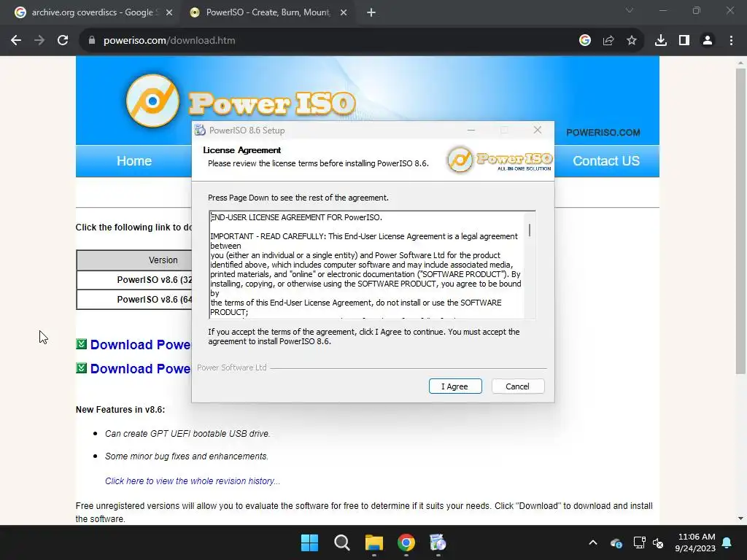Open the Home menu on PowerISO site
The height and width of the screenshot is (560, 747).
tap(134, 161)
